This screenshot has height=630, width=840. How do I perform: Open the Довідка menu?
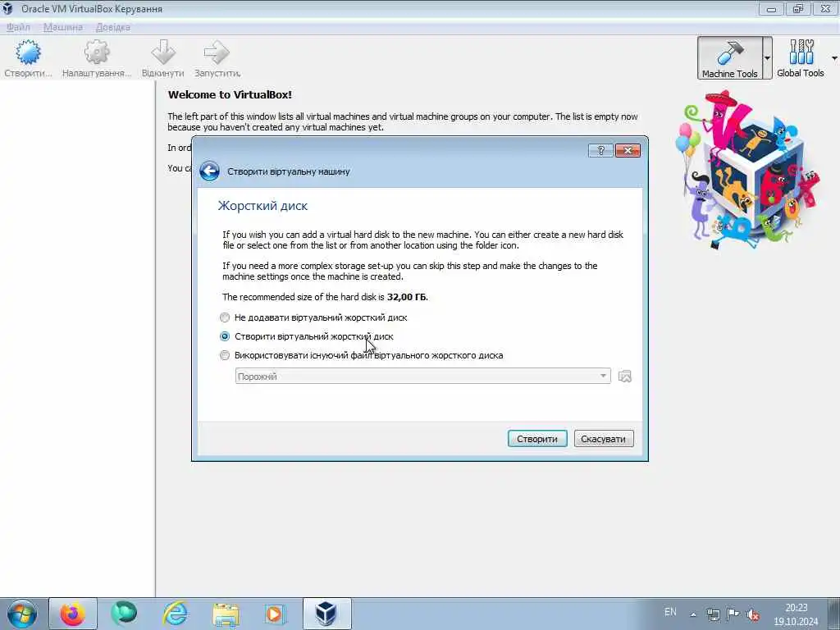(112, 27)
